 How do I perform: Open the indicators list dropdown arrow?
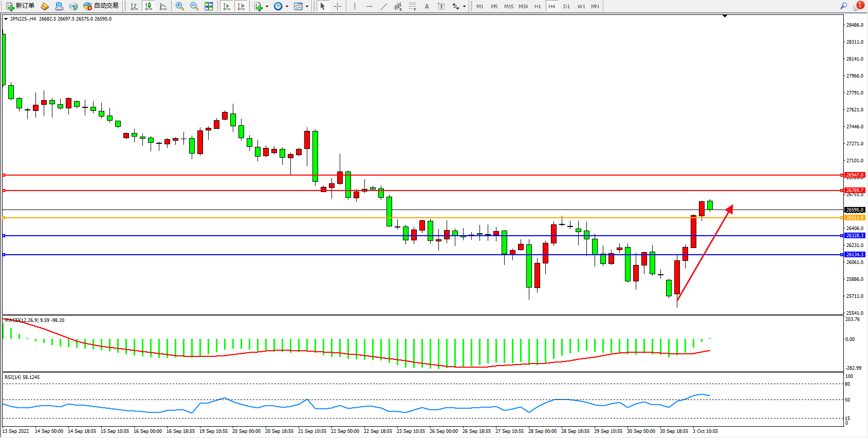(267, 7)
